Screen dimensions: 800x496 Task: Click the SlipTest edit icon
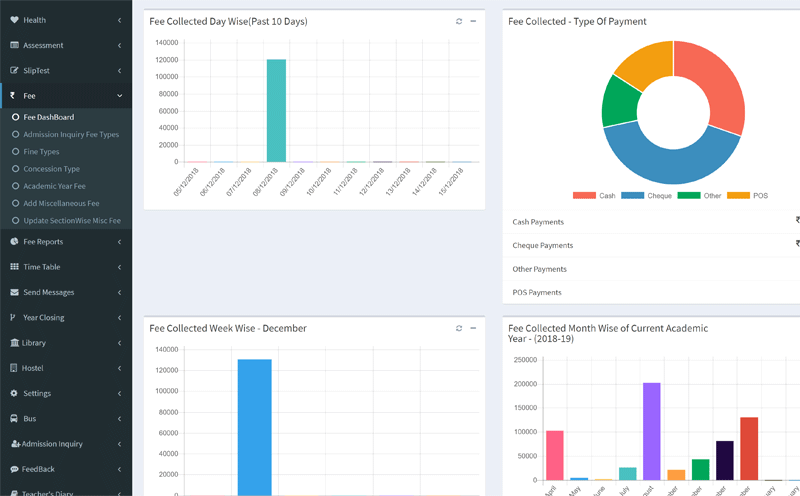[x=14, y=70]
